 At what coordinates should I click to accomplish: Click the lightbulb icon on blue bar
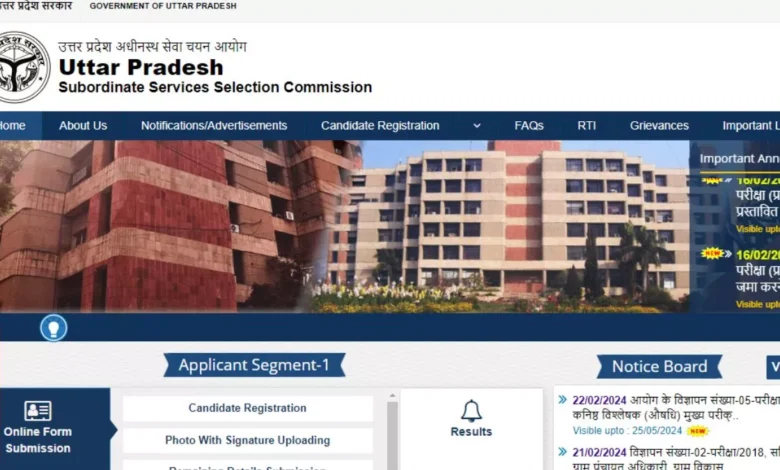point(54,328)
